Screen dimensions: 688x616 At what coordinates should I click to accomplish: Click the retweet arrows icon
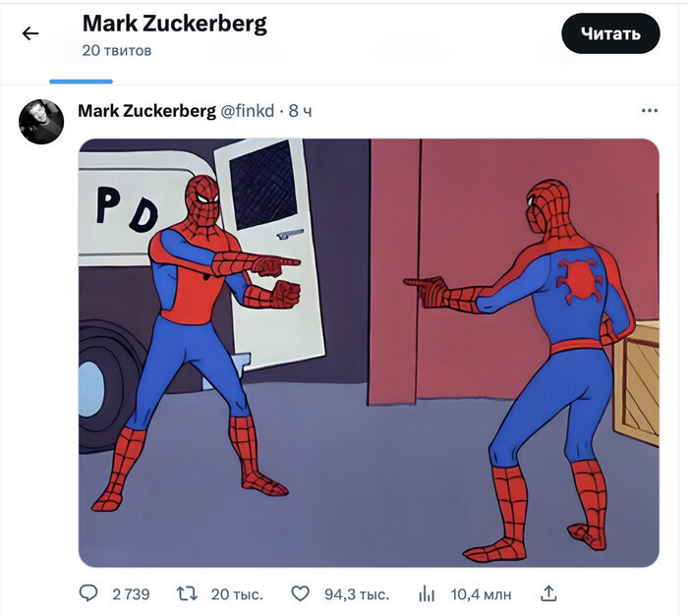(x=187, y=593)
